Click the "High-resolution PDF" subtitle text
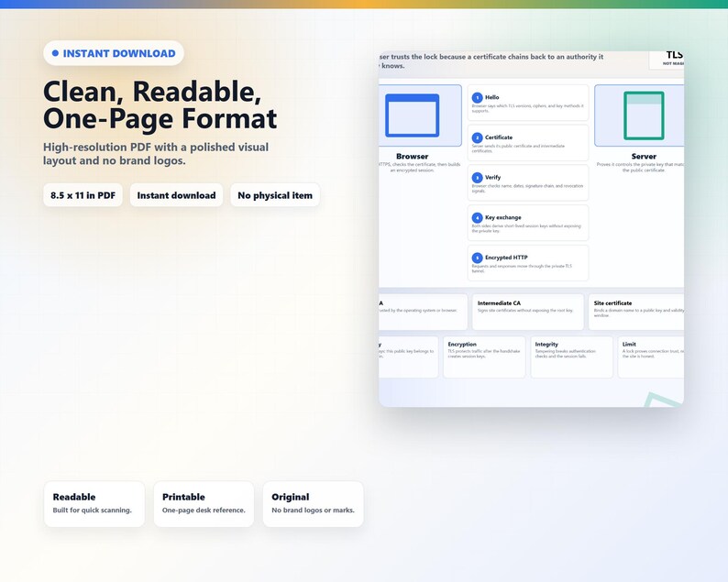 pyautogui.click(x=156, y=154)
